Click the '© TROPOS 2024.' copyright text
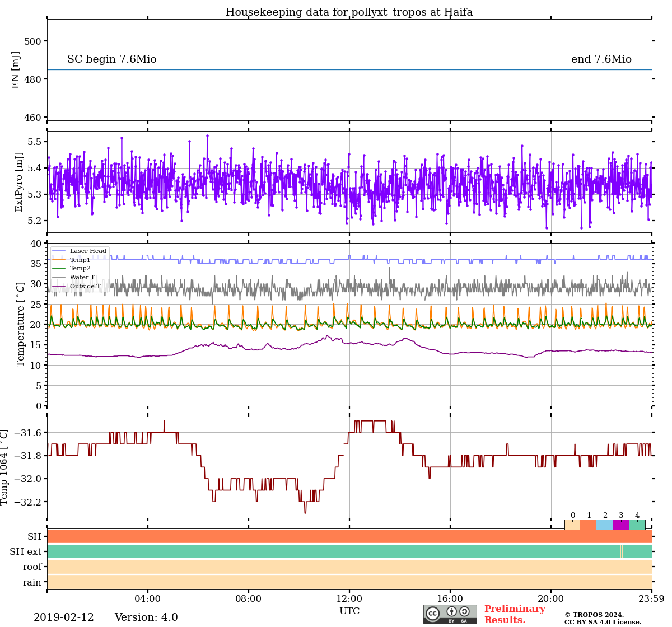 click(594, 615)
